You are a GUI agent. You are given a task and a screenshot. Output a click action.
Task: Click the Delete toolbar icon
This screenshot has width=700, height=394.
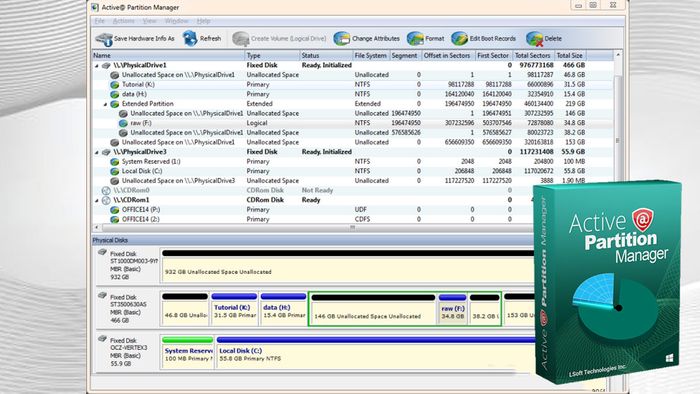[534, 39]
